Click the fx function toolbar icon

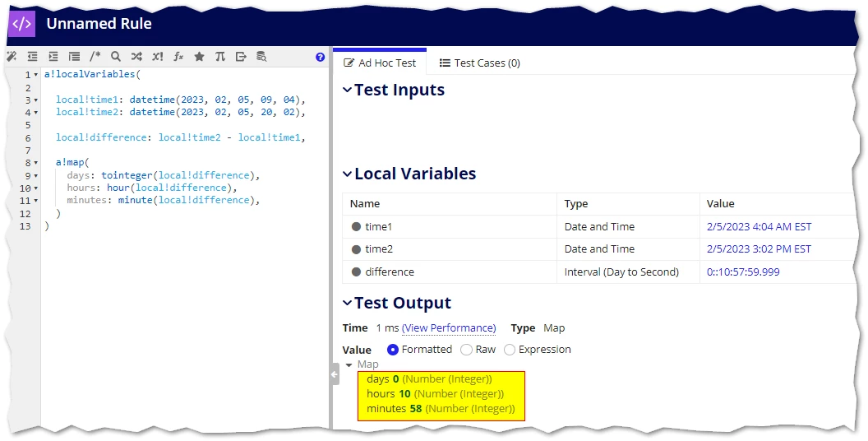pyautogui.click(x=178, y=57)
